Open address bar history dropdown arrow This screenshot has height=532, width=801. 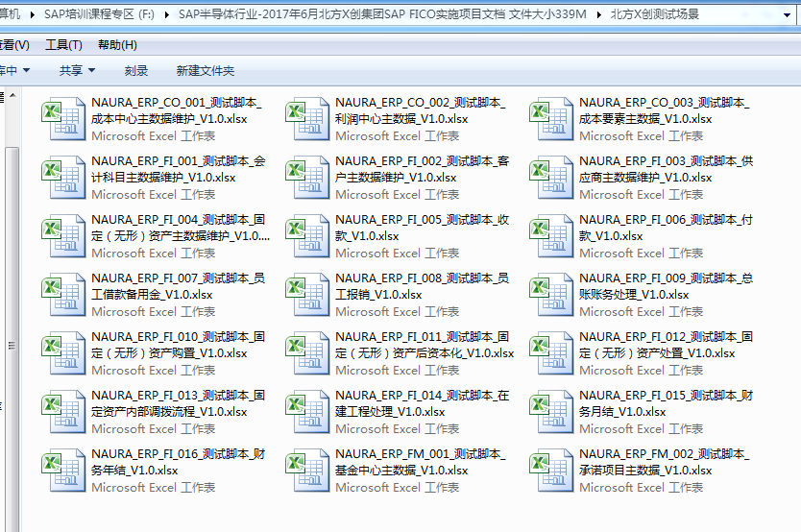788,14
